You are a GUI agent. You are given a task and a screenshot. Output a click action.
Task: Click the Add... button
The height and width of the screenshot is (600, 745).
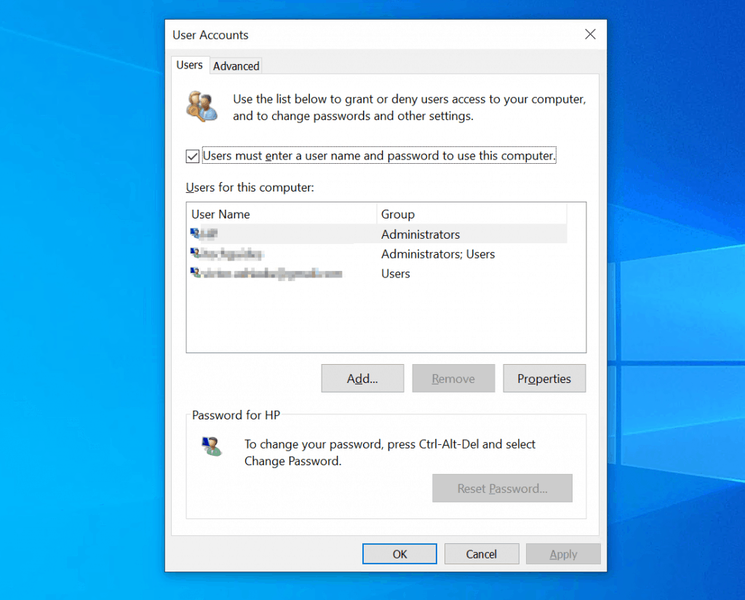click(x=363, y=378)
